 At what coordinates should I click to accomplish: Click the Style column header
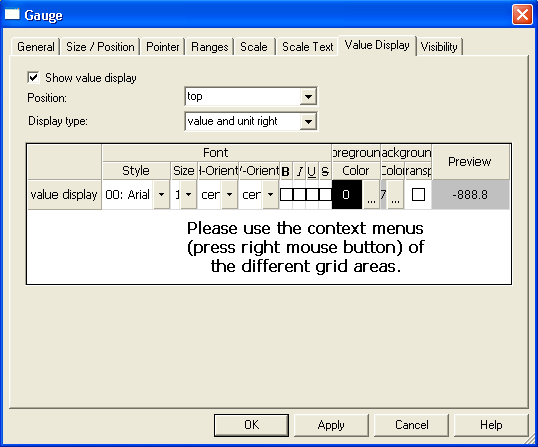[x=136, y=170]
